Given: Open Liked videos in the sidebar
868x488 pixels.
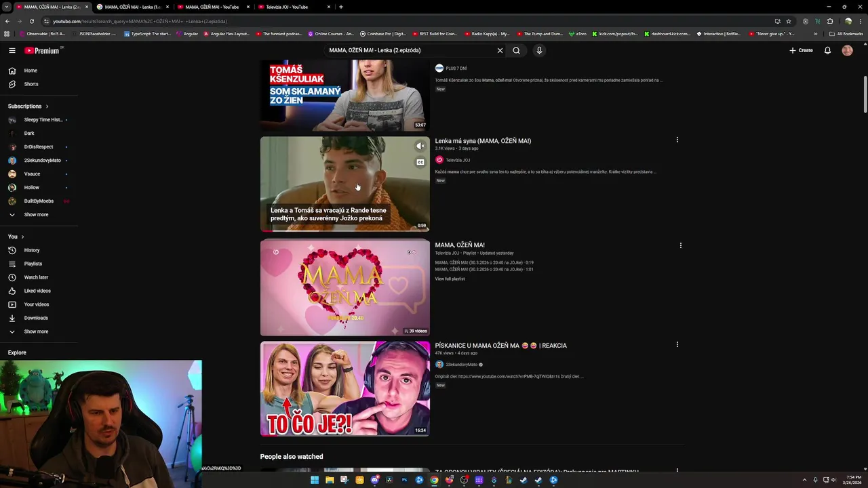Looking at the screenshot, I should pyautogui.click(x=39, y=291).
